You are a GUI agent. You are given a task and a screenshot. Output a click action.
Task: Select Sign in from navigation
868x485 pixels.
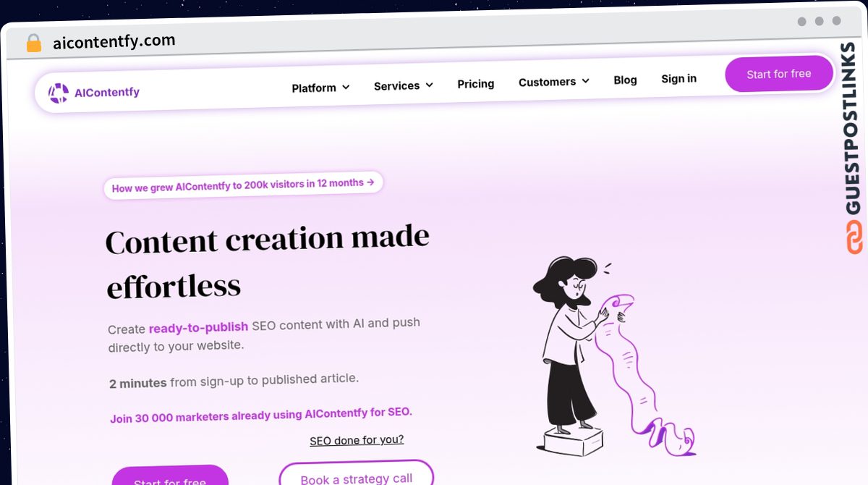pyautogui.click(x=678, y=78)
